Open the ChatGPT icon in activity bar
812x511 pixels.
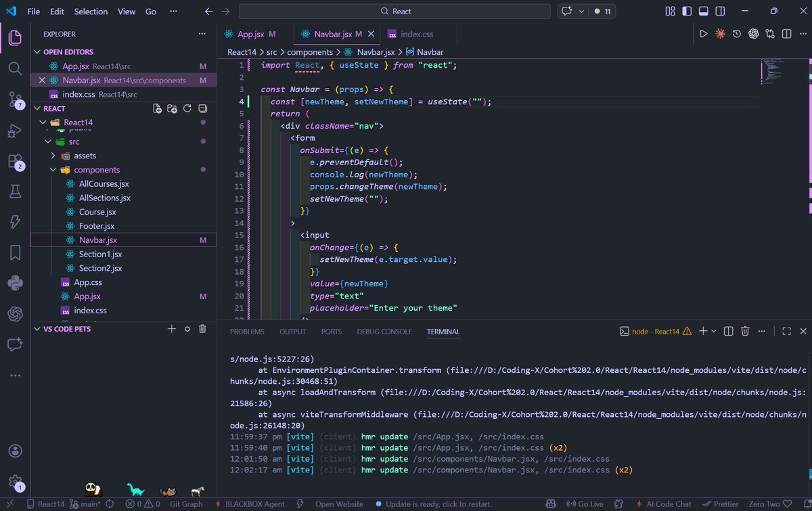15,314
